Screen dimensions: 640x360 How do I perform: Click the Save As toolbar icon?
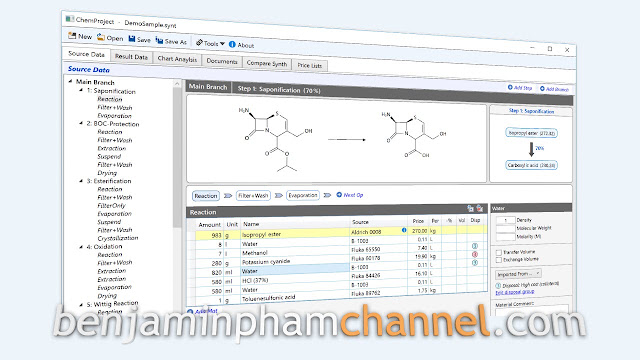tap(159, 40)
